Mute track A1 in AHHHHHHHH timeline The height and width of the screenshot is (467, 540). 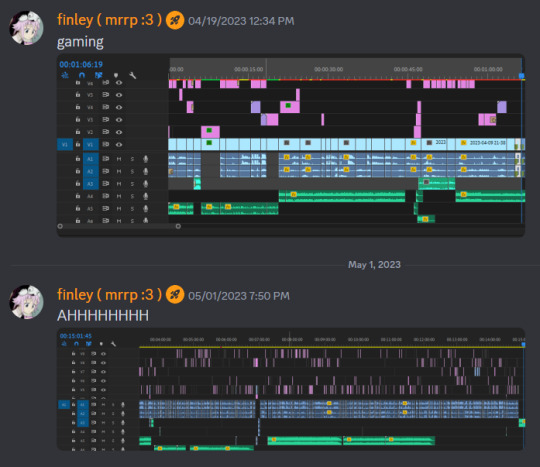pos(103,405)
